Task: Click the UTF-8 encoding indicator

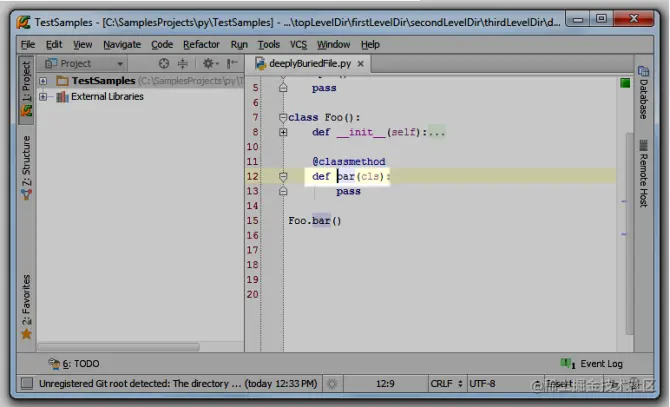Action: 482,384
